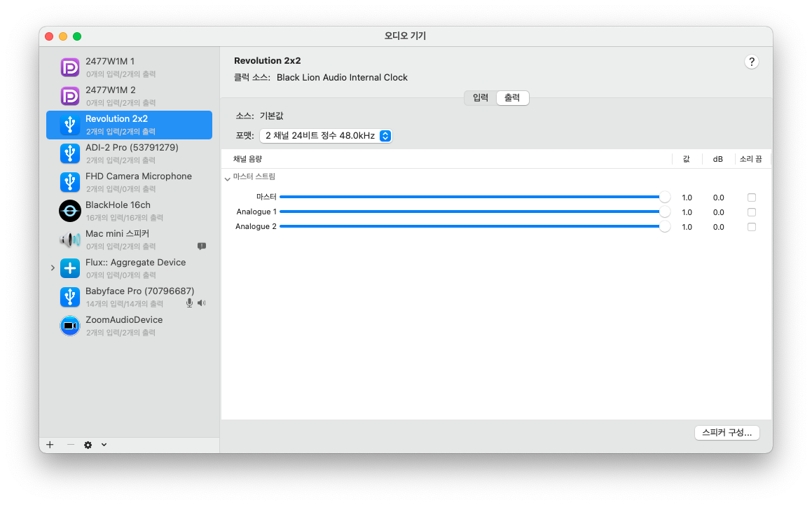Viewport: 812px width, 505px height.
Task: Open the help question mark button
Action: pyautogui.click(x=752, y=62)
